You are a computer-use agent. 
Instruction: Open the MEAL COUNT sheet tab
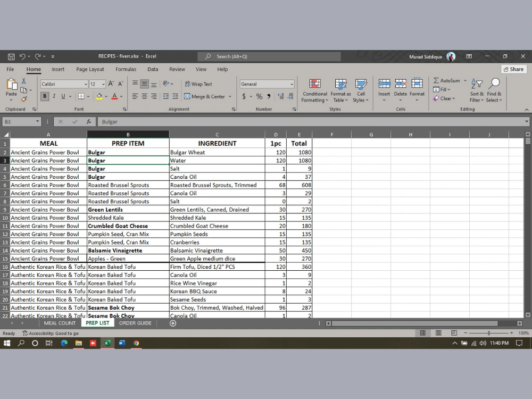coord(60,323)
